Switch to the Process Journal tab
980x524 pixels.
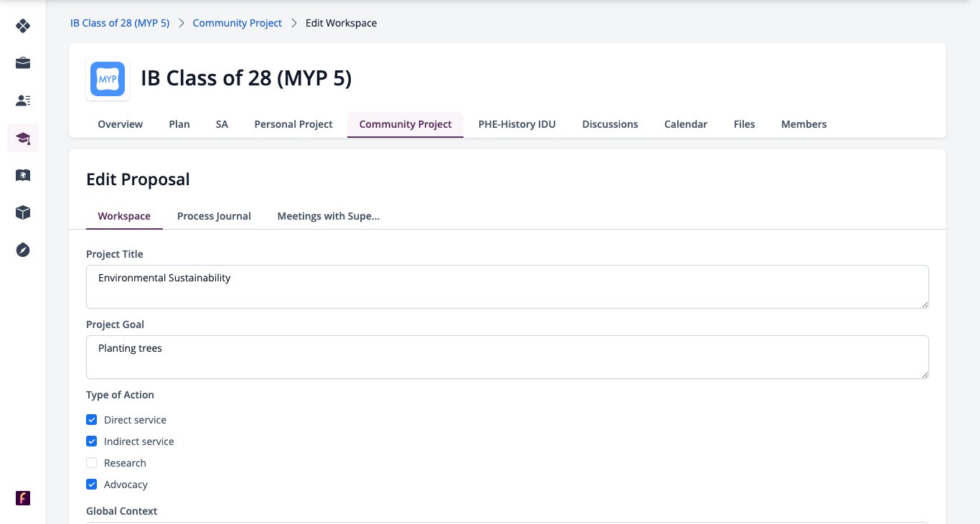(214, 216)
